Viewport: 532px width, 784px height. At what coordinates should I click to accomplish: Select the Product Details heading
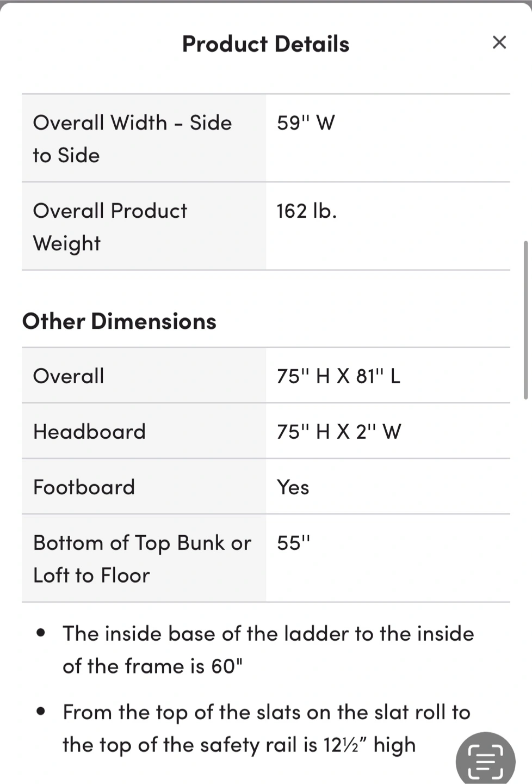click(265, 44)
